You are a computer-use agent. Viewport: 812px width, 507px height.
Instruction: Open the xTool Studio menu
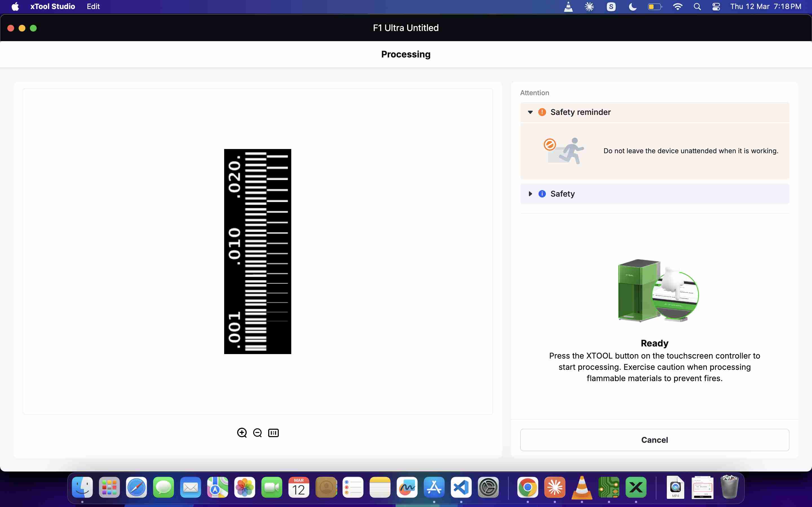point(52,7)
